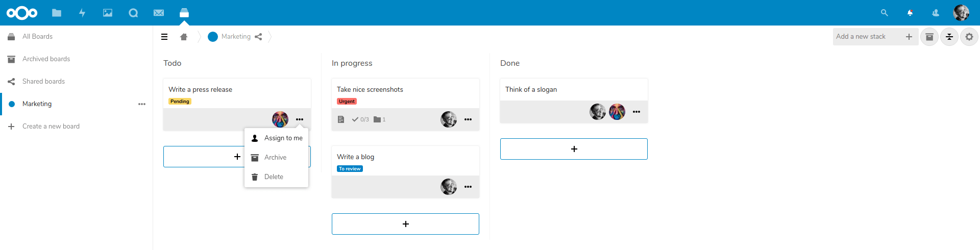Open board settings gear icon
Screen dimensions: 980x250
click(x=969, y=37)
